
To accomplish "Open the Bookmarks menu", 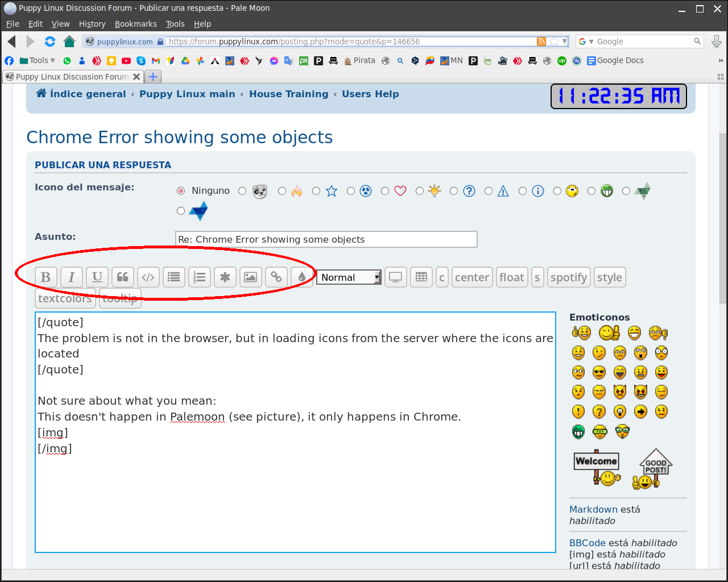I will click(135, 24).
